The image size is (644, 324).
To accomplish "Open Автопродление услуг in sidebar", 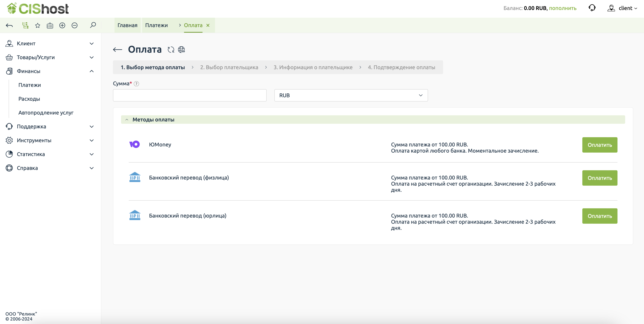I will point(46,113).
